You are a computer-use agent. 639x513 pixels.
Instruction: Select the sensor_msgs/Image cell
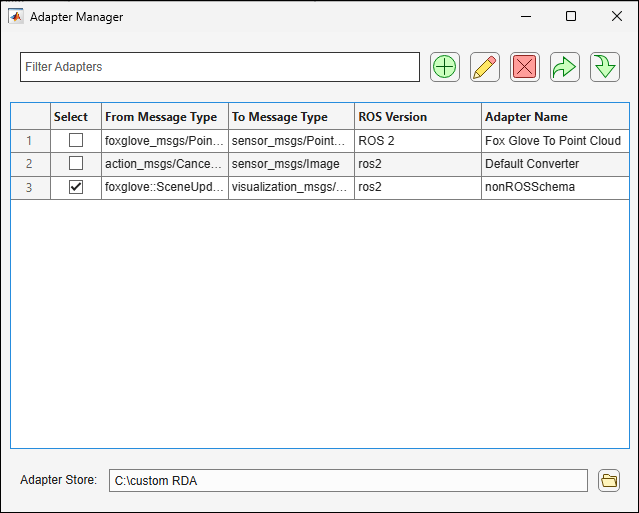pyautogui.click(x=291, y=164)
